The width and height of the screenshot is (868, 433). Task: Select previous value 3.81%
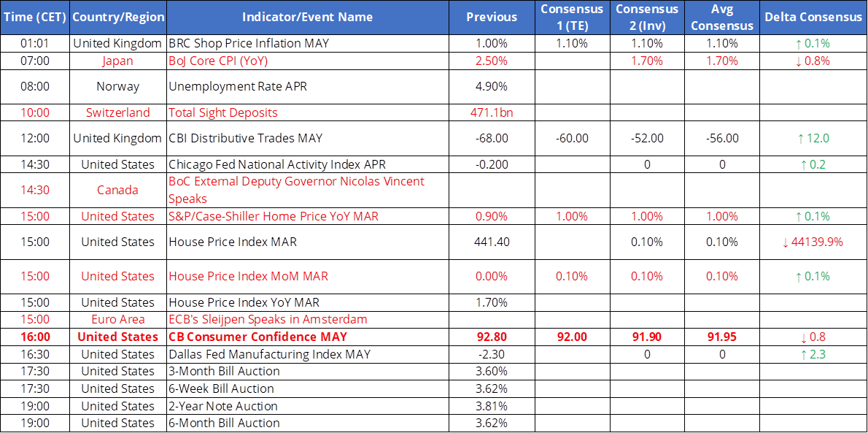[x=492, y=406]
